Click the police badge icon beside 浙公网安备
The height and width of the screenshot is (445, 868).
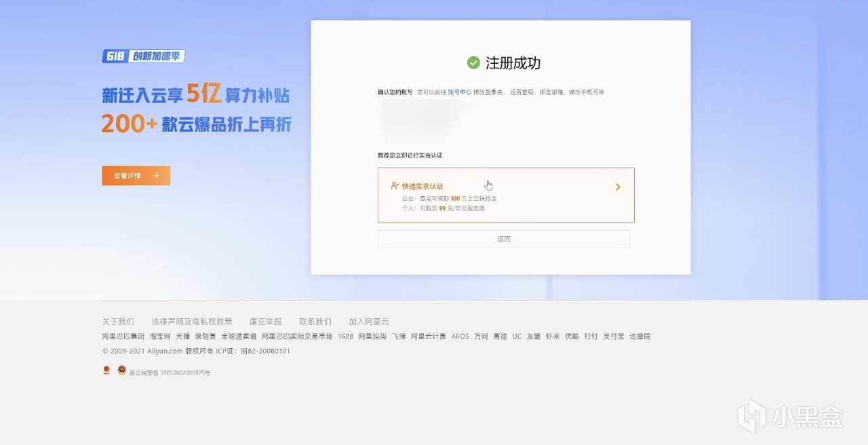[x=121, y=370]
